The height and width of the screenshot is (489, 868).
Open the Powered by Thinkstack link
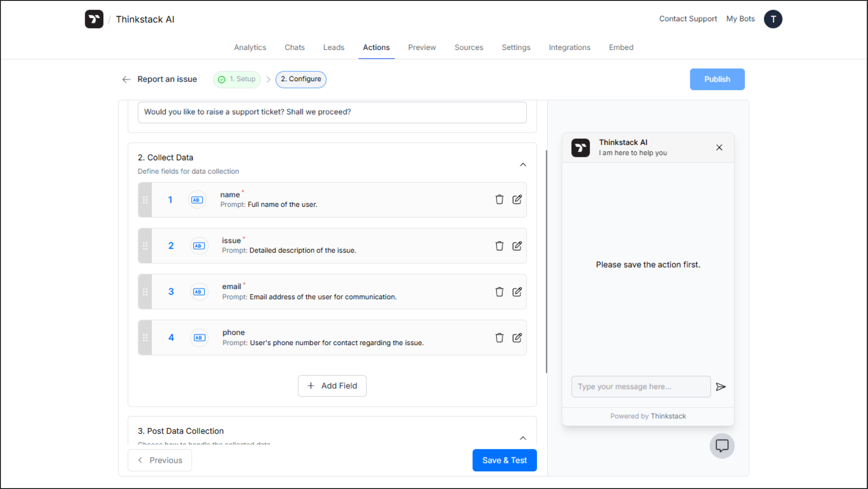coord(648,416)
